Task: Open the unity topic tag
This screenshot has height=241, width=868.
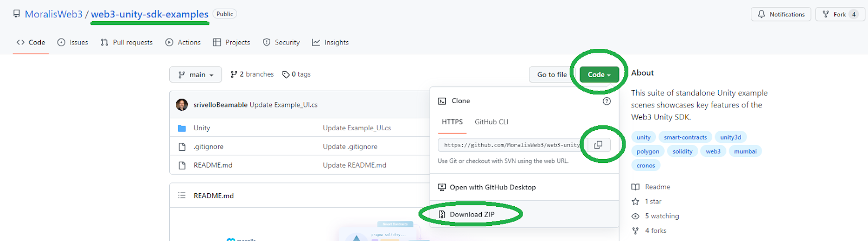Action: tap(643, 137)
